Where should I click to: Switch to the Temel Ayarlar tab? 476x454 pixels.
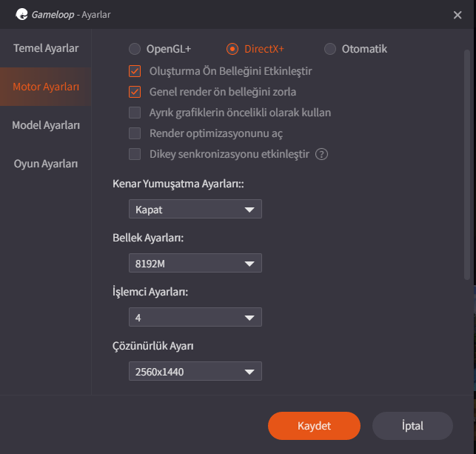pos(46,48)
